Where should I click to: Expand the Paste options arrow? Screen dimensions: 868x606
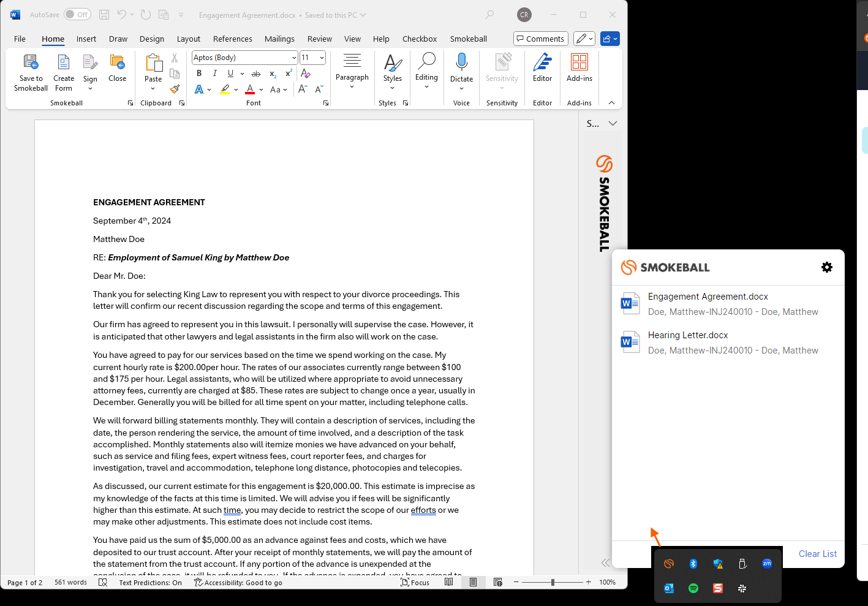point(153,89)
